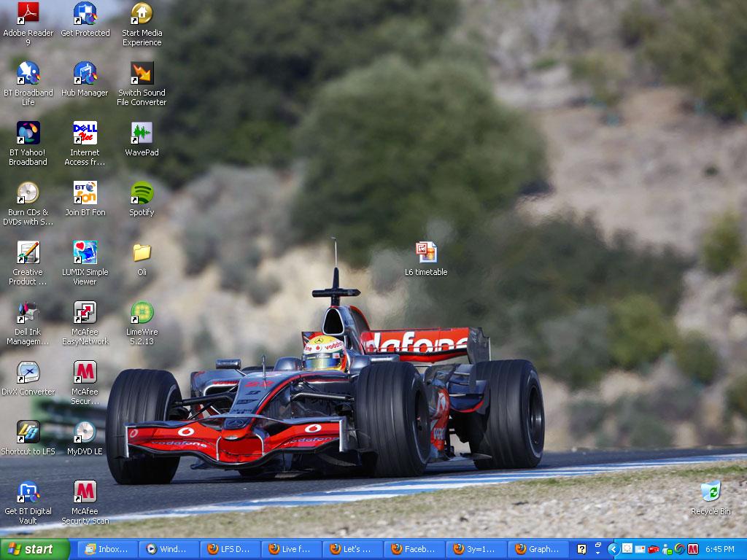The height and width of the screenshot is (560, 747).
Task: Switch to LFS D... Firefox window
Action: point(230,549)
